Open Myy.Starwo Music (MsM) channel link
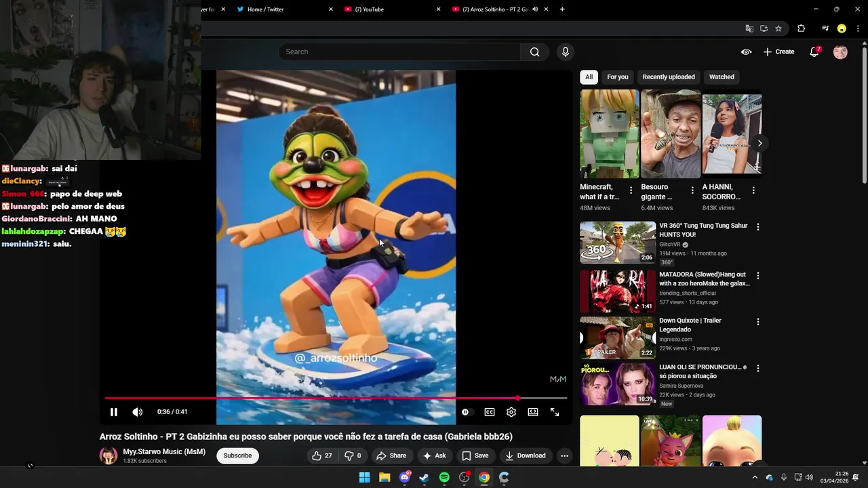Viewport: 868px width, 488px height. tap(164, 451)
